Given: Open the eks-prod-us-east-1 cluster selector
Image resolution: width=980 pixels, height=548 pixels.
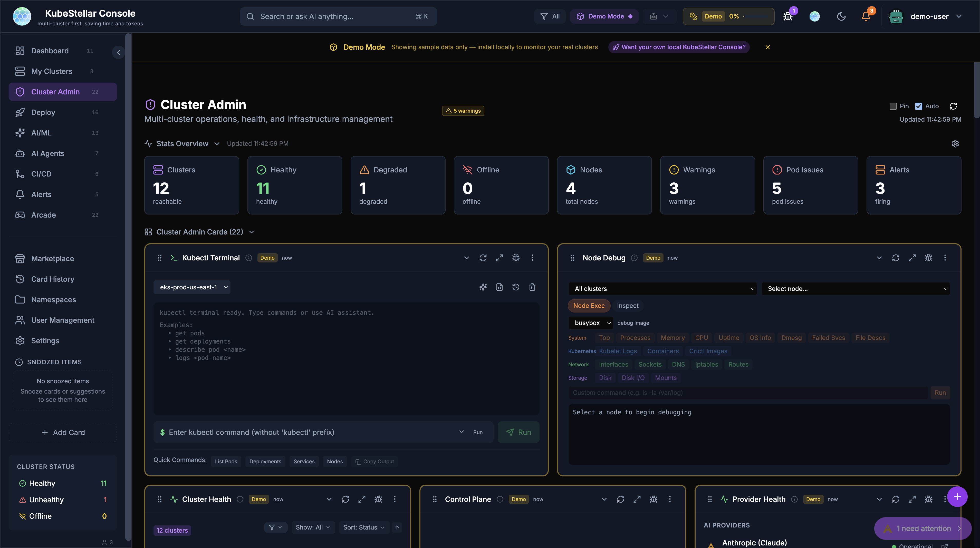Looking at the screenshot, I should [192, 287].
